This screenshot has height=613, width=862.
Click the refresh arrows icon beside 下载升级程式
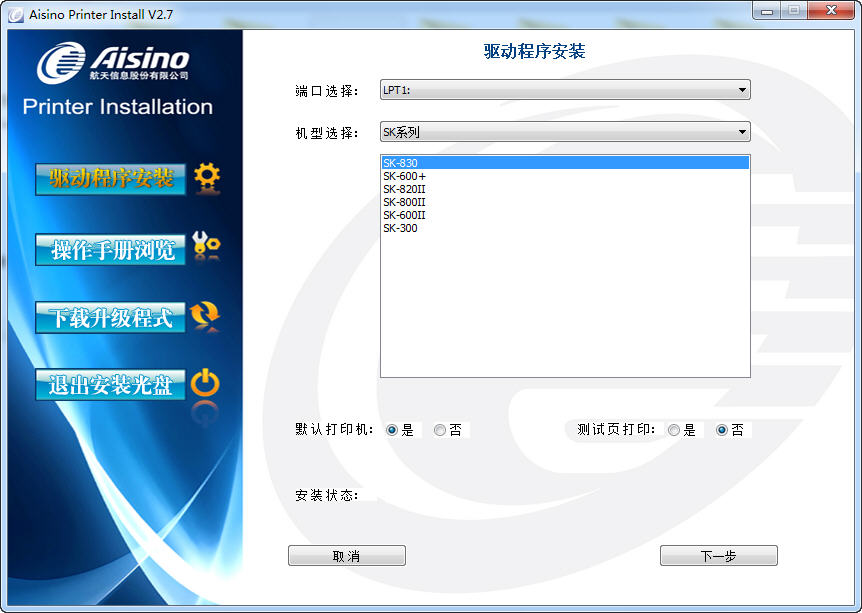pyautogui.click(x=205, y=314)
